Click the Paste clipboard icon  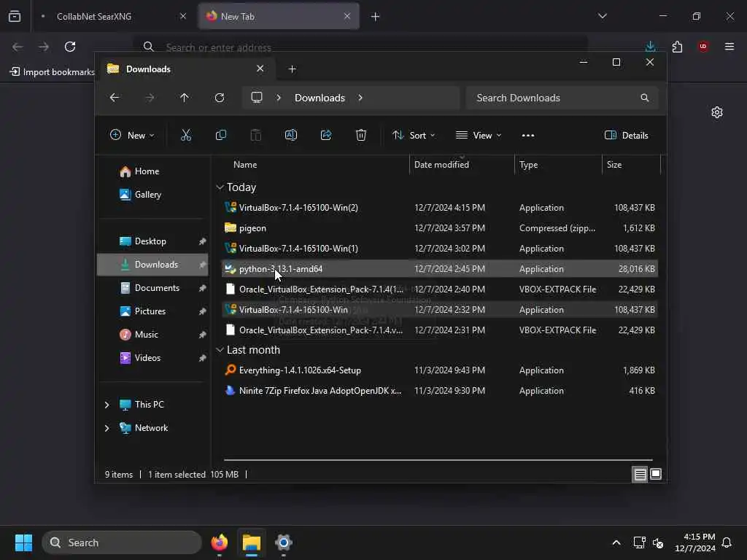point(256,135)
